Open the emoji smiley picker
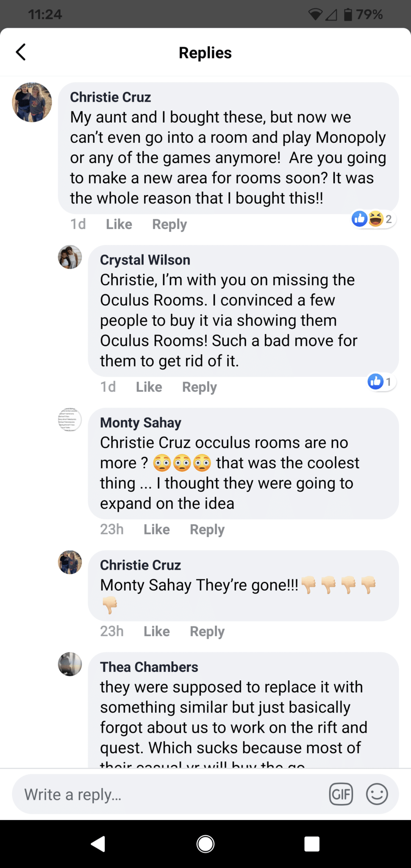 377,794
